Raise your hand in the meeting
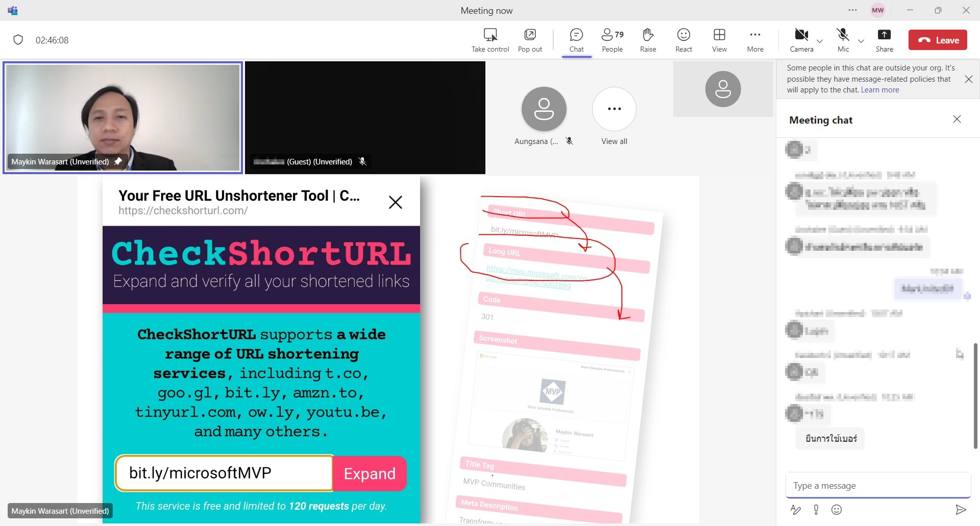The image size is (980, 526). [648, 40]
